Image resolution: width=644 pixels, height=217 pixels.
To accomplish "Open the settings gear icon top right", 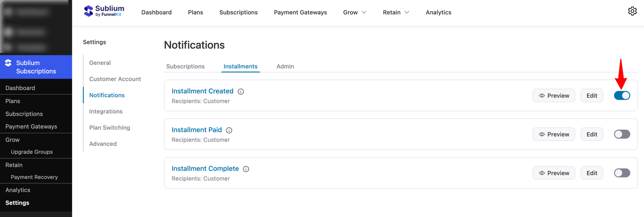I will pyautogui.click(x=632, y=11).
